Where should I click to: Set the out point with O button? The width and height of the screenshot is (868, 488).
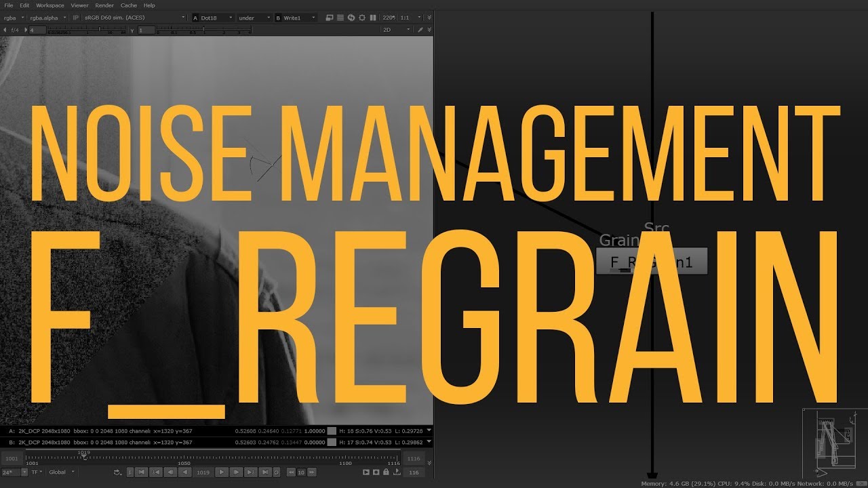click(x=277, y=472)
